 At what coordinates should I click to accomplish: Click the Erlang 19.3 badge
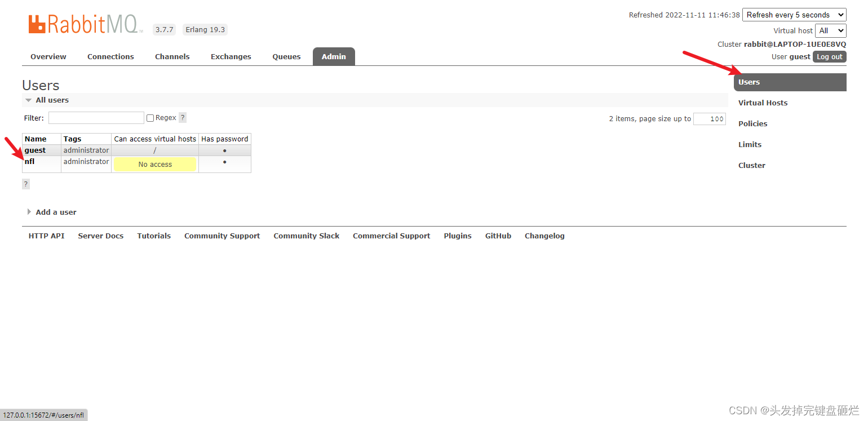click(x=205, y=30)
